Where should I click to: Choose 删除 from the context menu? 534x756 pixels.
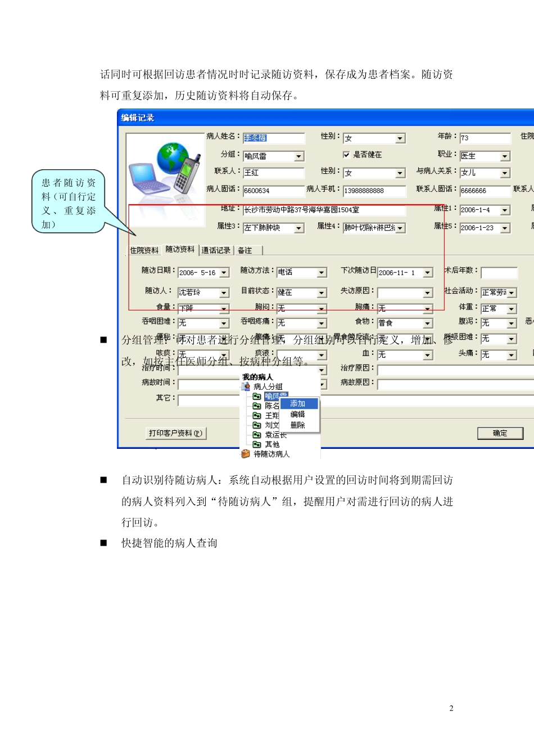tap(298, 425)
